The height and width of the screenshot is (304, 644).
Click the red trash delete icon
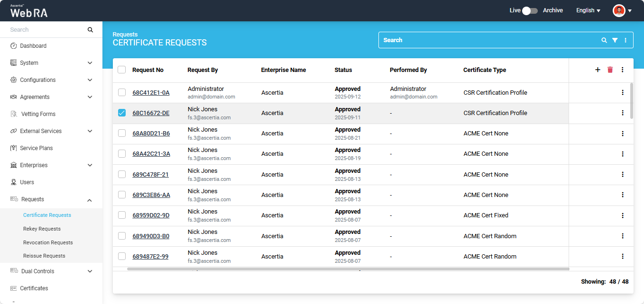pyautogui.click(x=610, y=70)
